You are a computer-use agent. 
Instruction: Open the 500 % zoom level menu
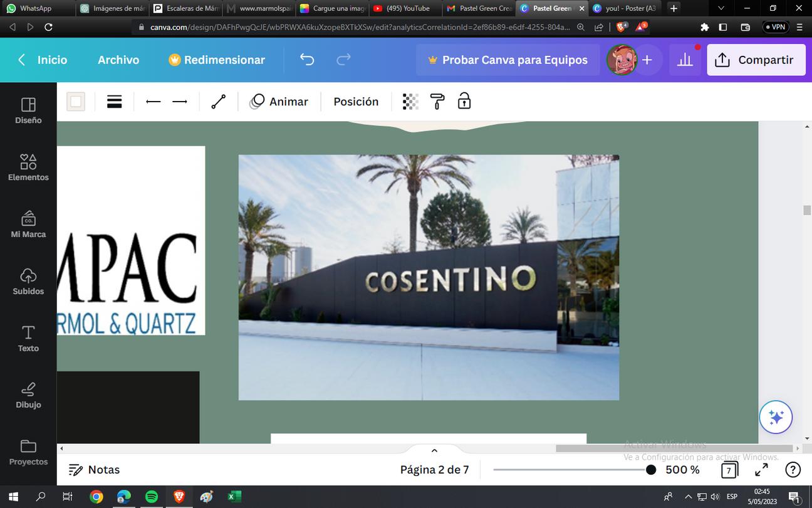click(x=682, y=470)
